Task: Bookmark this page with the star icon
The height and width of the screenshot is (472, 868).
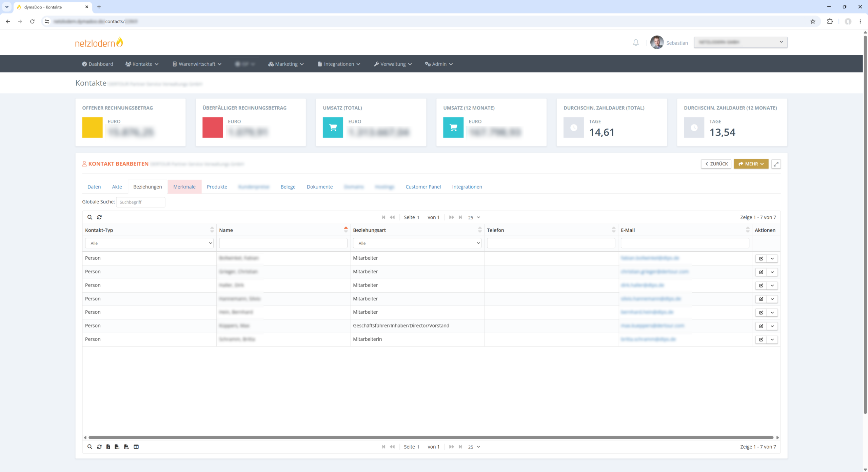Action: tap(813, 21)
